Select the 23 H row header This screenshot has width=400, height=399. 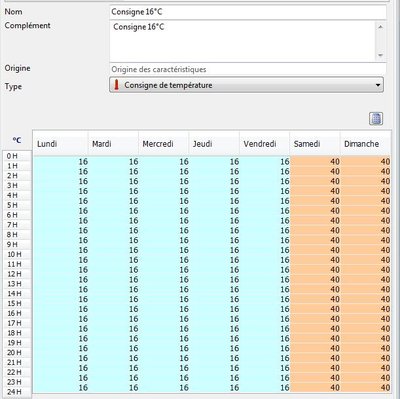point(17,382)
